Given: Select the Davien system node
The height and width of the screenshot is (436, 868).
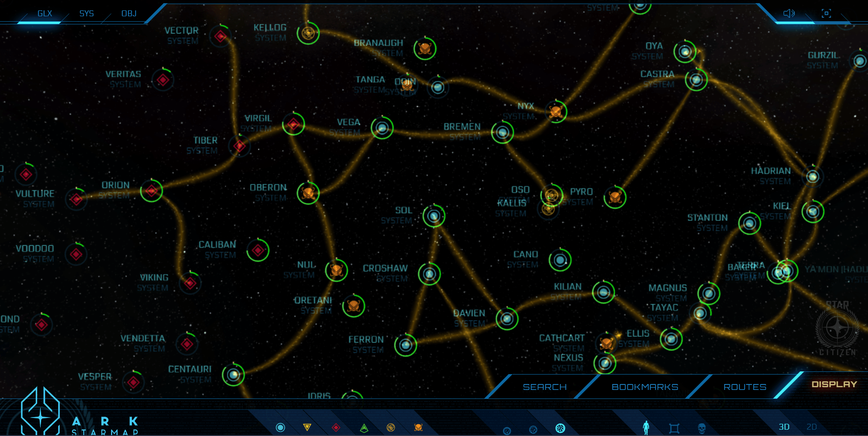Looking at the screenshot, I should [x=507, y=319].
